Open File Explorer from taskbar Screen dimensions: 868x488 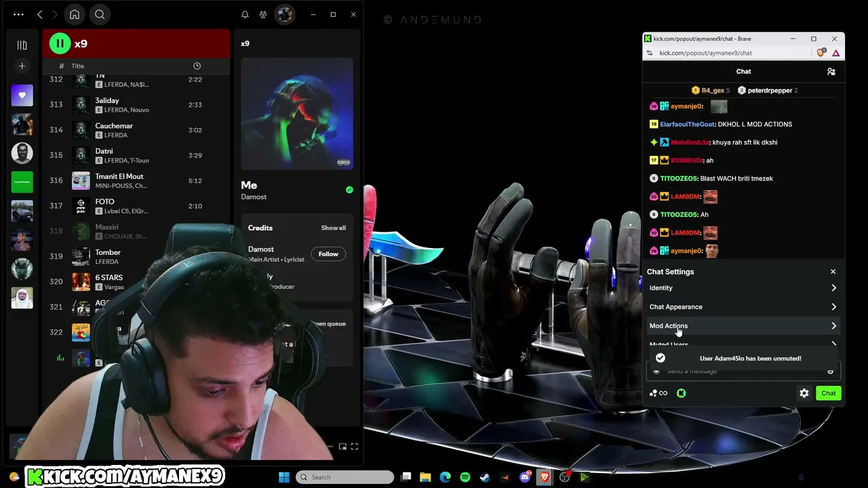coord(425,477)
